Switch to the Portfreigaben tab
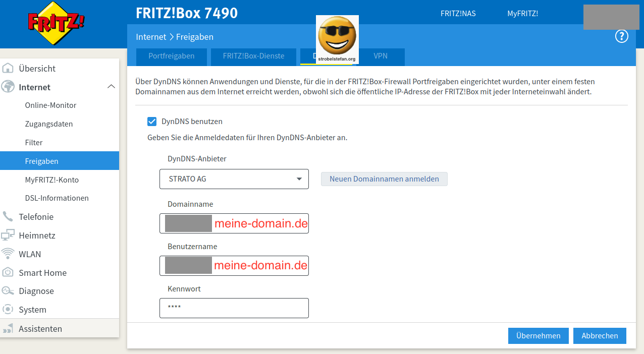 click(171, 56)
